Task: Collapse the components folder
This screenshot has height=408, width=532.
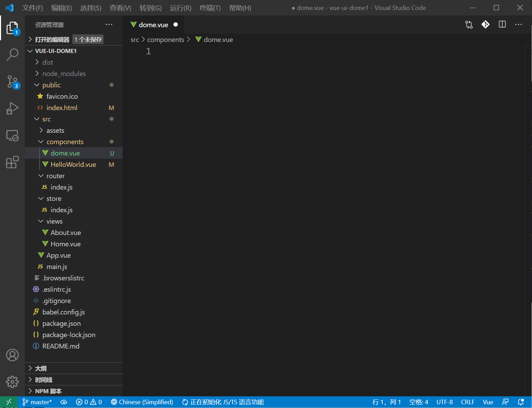Action: (65, 142)
